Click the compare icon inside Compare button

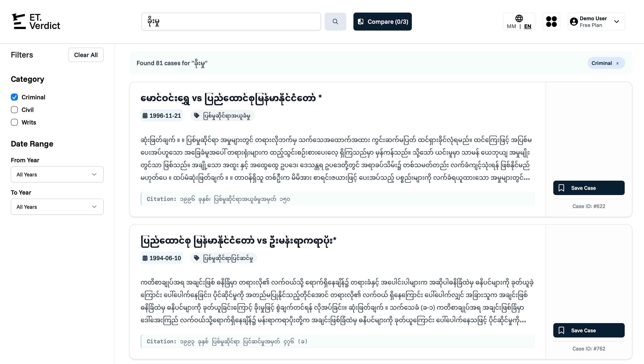[361, 22]
